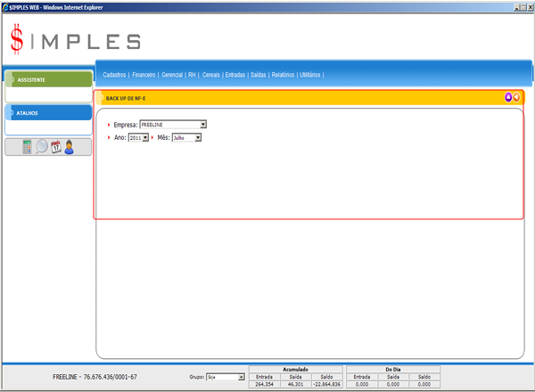
Task: Click the magnifying glass search icon
Action: click(42, 147)
